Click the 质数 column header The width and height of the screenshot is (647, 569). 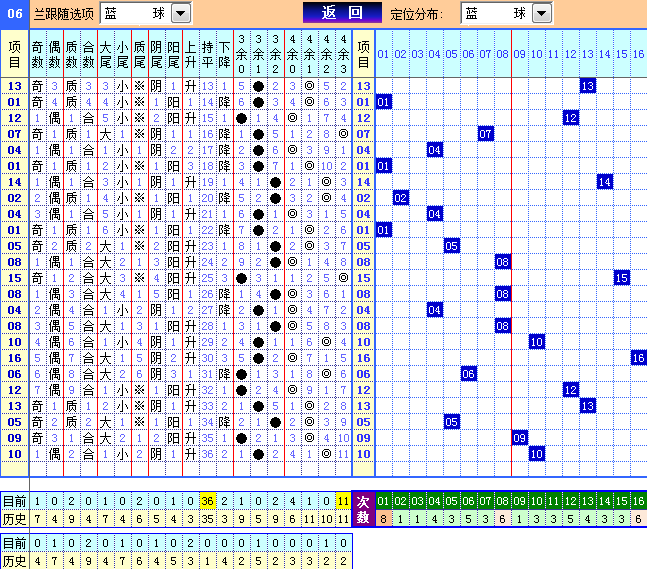point(71,54)
